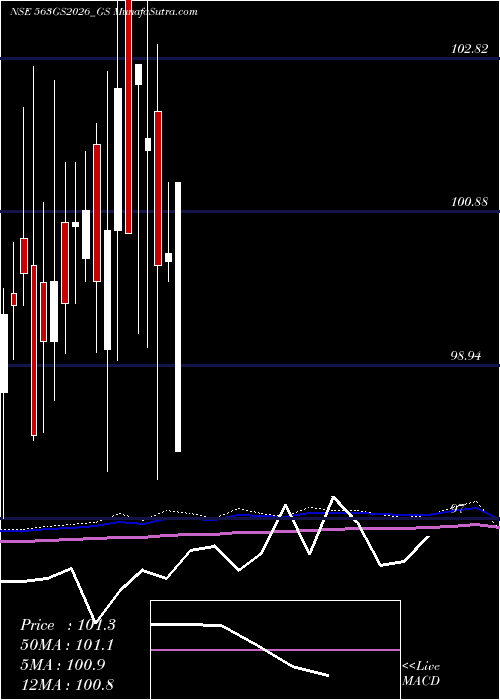
Task: Click the 102.82 price level label
Action: (469, 49)
